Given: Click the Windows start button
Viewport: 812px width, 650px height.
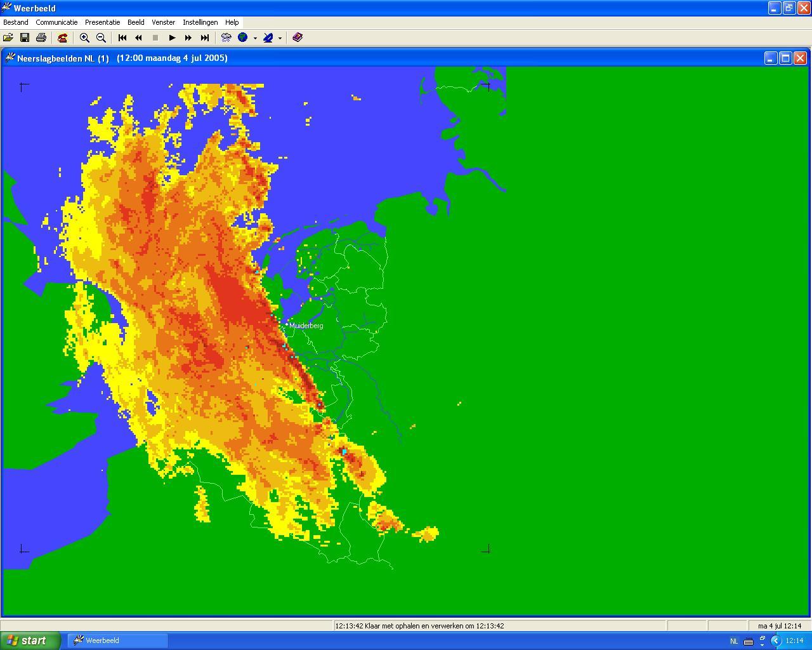Looking at the screenshot, I should coord(30,640).
